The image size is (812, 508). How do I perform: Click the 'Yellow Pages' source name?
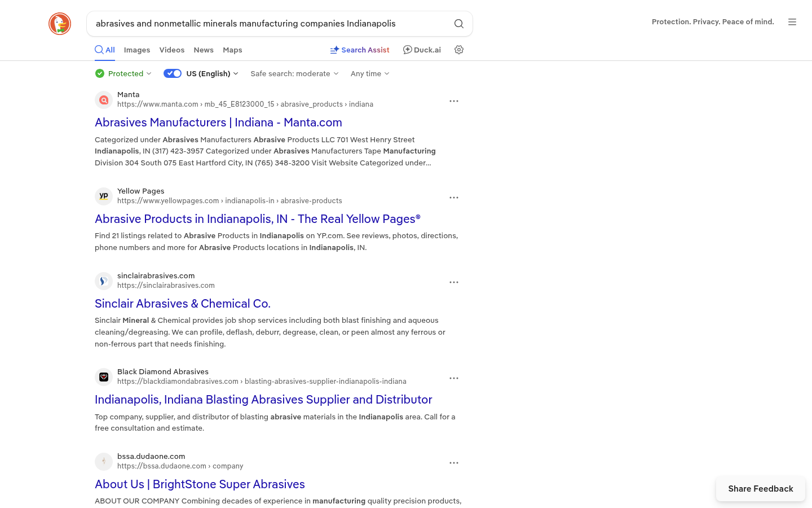click(x=141, y=191)
